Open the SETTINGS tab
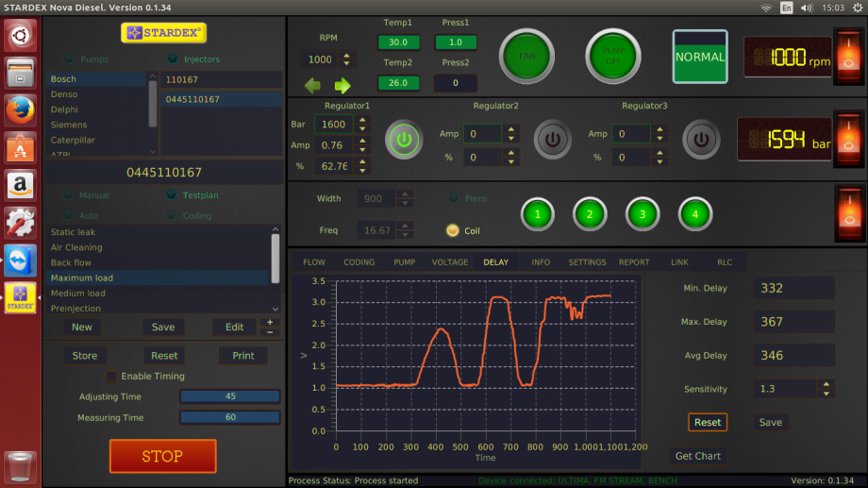Image resolution: width=868 pixels, height=488 pixels. [x=587, y=262]
